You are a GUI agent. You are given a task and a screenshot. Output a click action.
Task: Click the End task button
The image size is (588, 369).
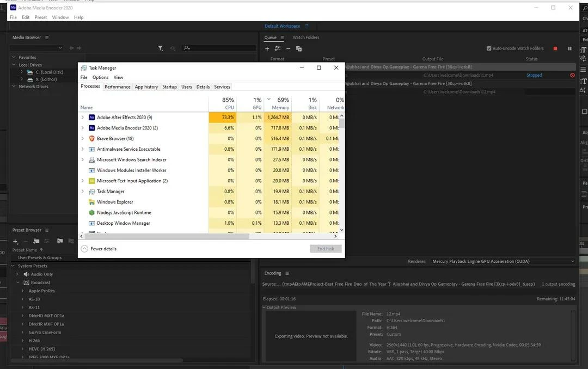point(326,249)
